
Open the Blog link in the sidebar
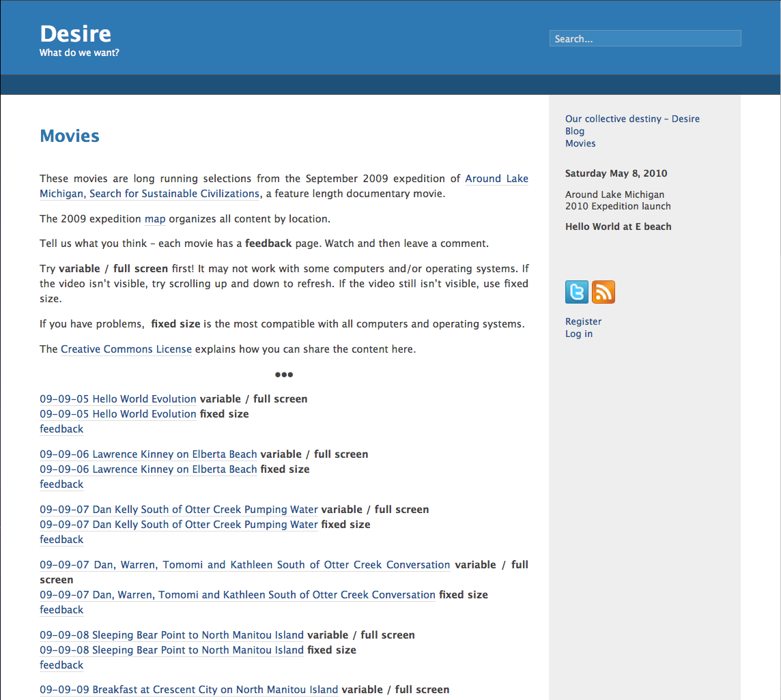click(x=575, y=131)
